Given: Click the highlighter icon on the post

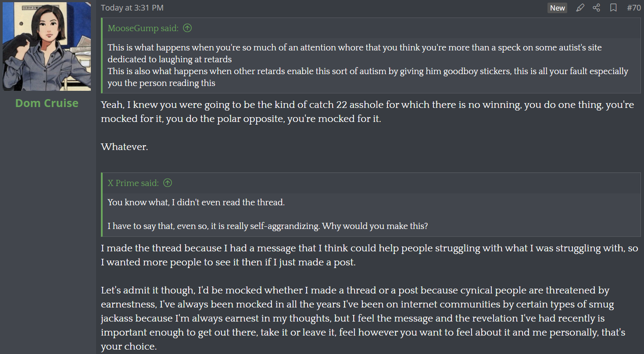Looking at the screenshot, I should pyautogui.click(x=580, y=8).
